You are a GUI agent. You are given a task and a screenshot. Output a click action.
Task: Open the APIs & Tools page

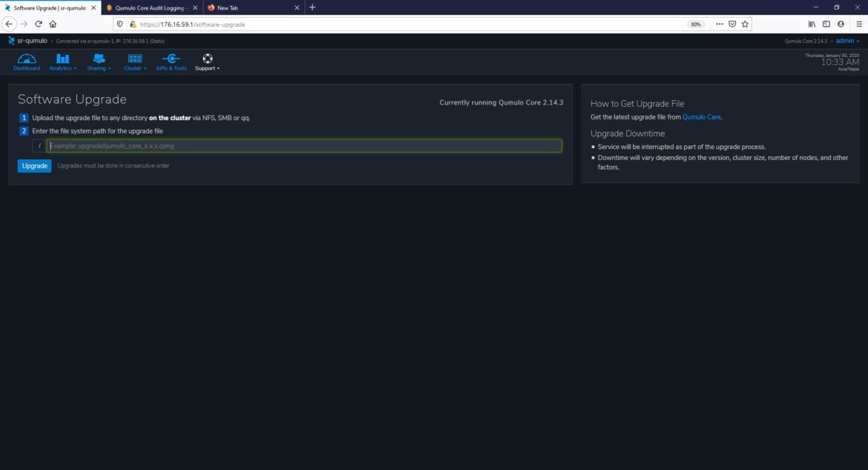click(171, 62)
